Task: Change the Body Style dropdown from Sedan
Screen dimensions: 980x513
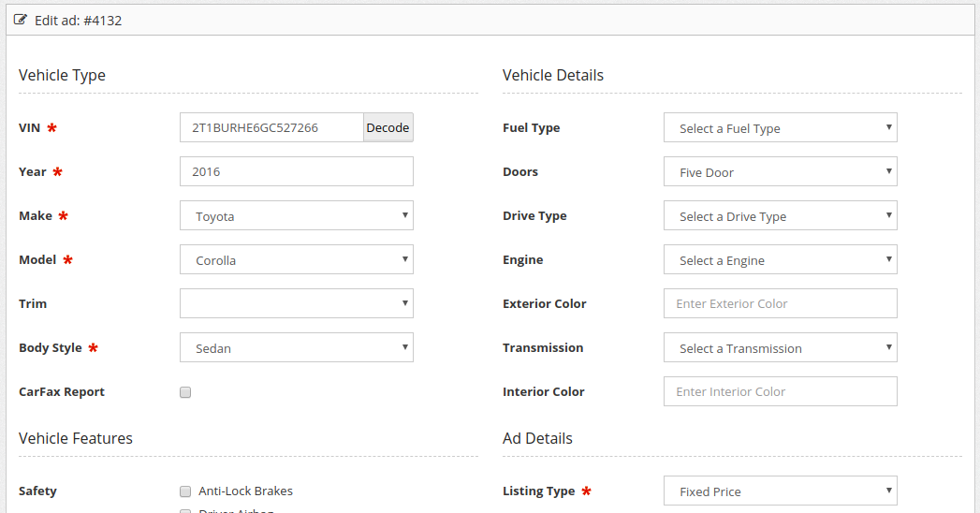Action: tap(296, 348)
